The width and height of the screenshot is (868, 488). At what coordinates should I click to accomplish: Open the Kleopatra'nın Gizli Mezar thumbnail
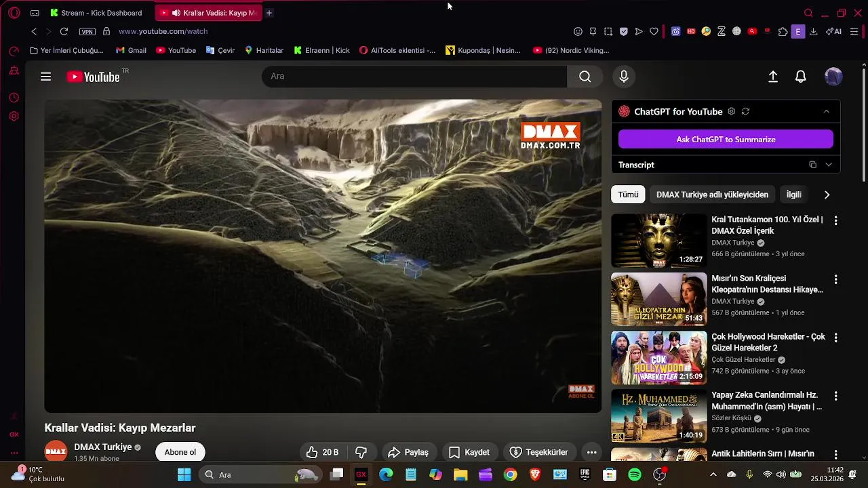click(659, 300)
